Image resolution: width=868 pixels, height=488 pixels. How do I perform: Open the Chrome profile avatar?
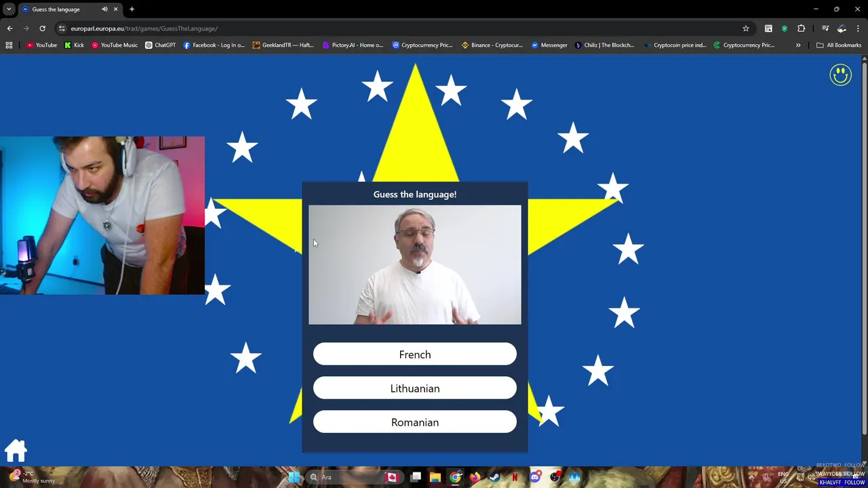pos(842,28)
